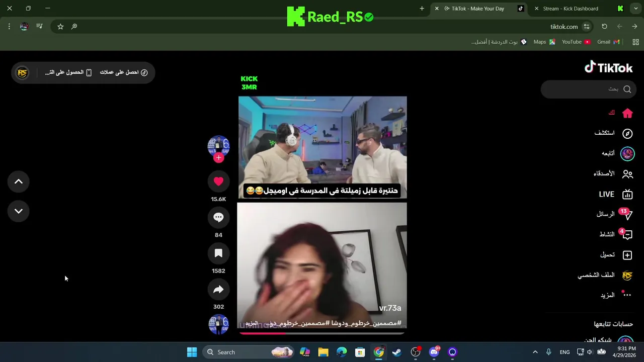
Task: Go back in the browser
Action: coord(620,27)
